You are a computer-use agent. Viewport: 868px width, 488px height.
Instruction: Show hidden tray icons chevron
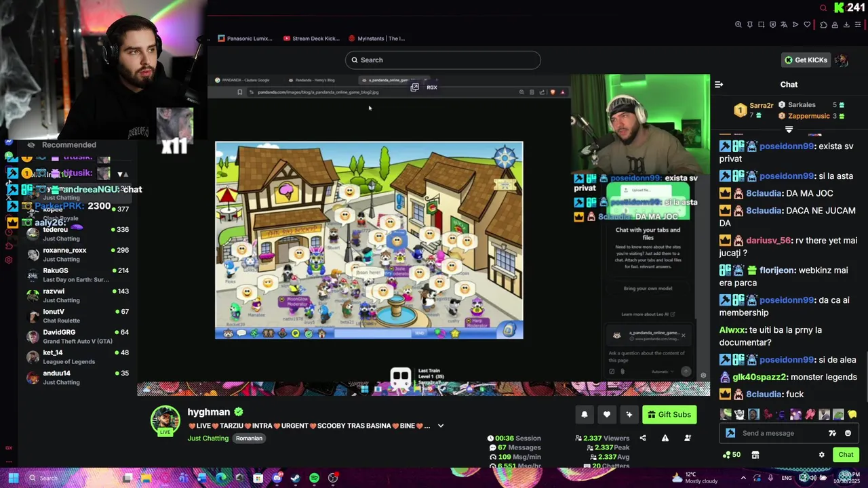pyautogui.click(x=743, y=478)
